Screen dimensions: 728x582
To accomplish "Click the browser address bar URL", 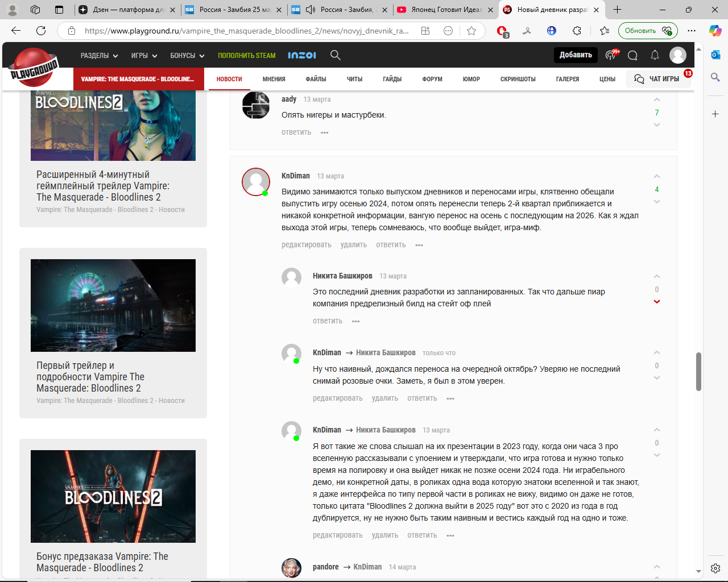I will pyautogui.click(x=246, y=31).
